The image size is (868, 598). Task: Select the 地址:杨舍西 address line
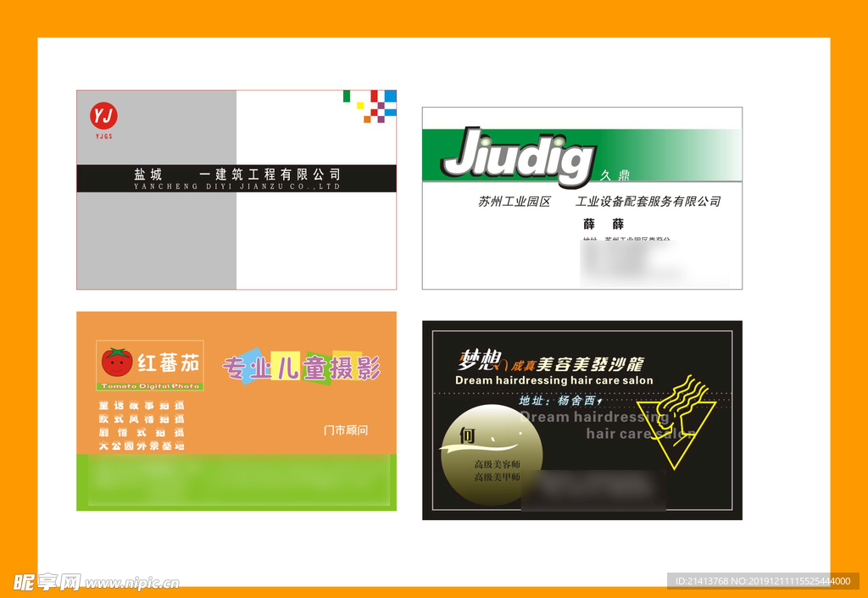click(560, 400)
